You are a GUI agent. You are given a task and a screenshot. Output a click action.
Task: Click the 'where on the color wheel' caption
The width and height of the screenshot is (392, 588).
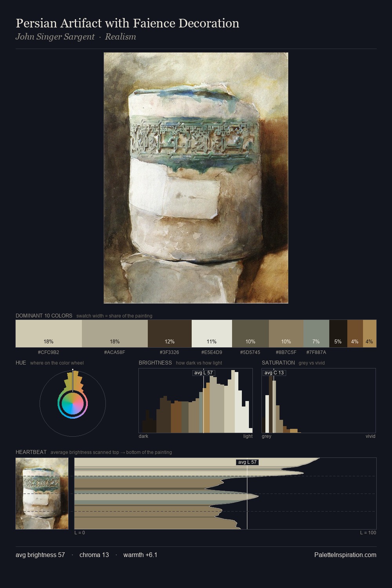pos(57,363)
